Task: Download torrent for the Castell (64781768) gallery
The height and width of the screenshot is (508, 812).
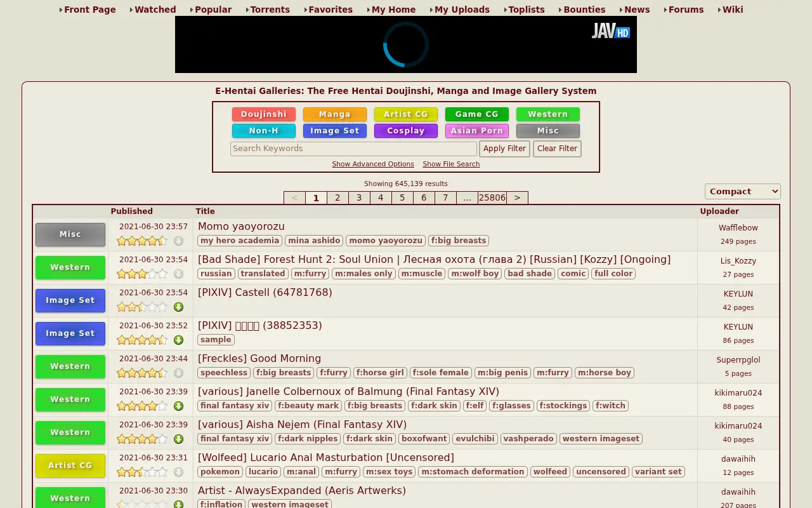Action: (179, 307)
